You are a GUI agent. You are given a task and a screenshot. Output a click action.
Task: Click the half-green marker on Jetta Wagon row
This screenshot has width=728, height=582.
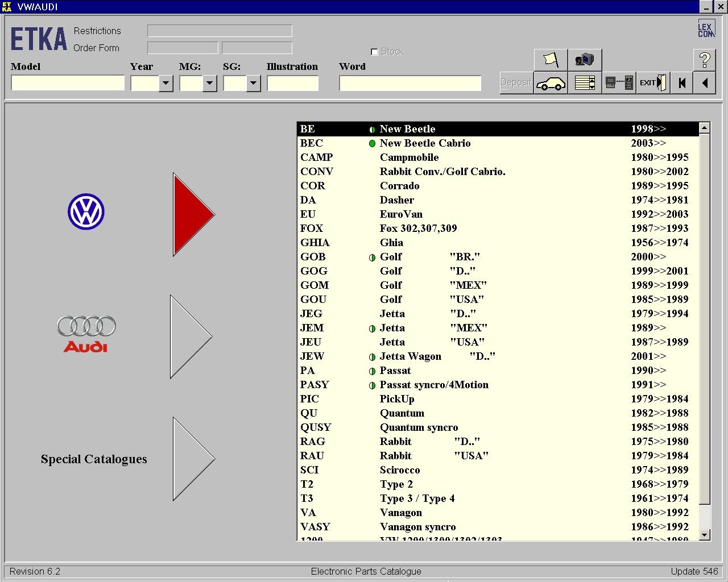[372, 357]
